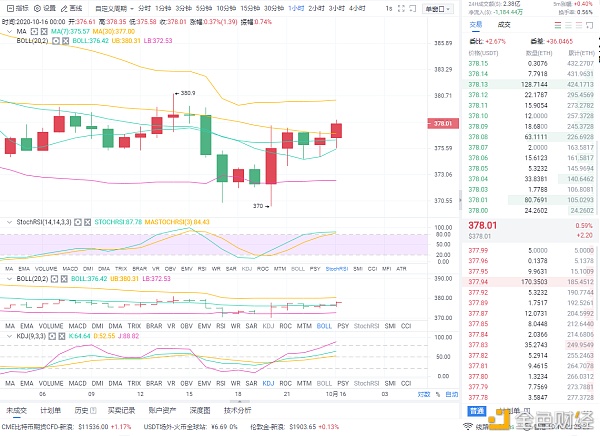Click USDT场外 ticker in status bar
The height and width of the screenshot is (436, 600).
(191, 426)
